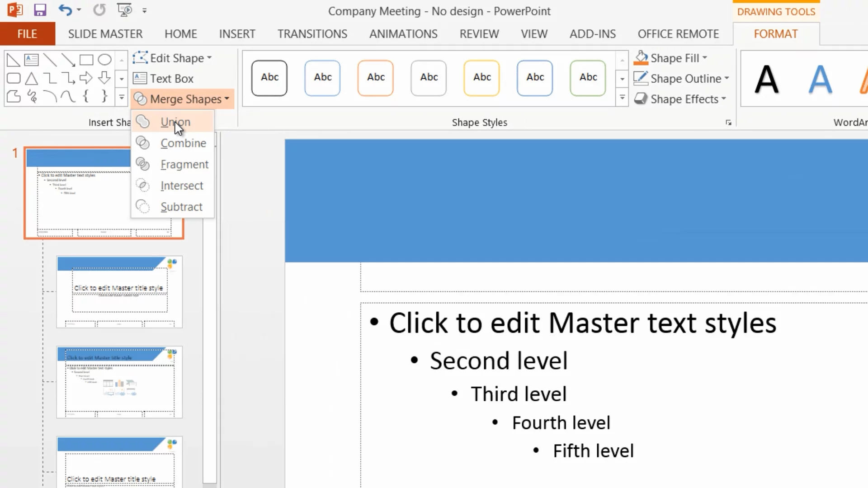Open Format Shape dialog launcher
The width and height of the screenshot is (868, 488).
[728, 123]
